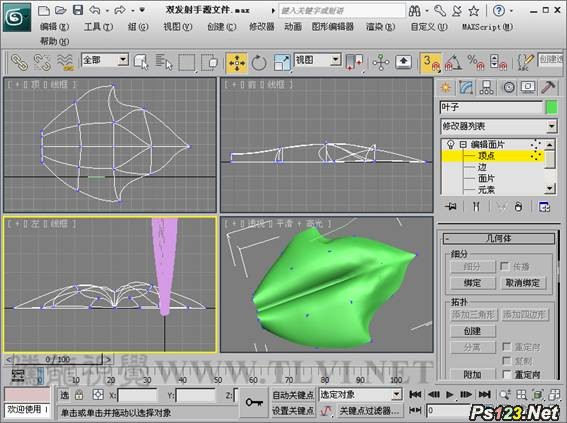This screenshot has height=423, width=567.
Task: Select 边 sub-object level in stack
Action: click(x=482, y=167)
